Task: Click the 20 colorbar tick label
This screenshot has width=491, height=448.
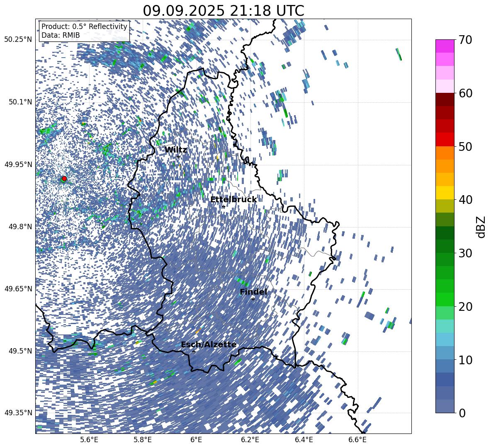Action: click(x=465, y=306)
